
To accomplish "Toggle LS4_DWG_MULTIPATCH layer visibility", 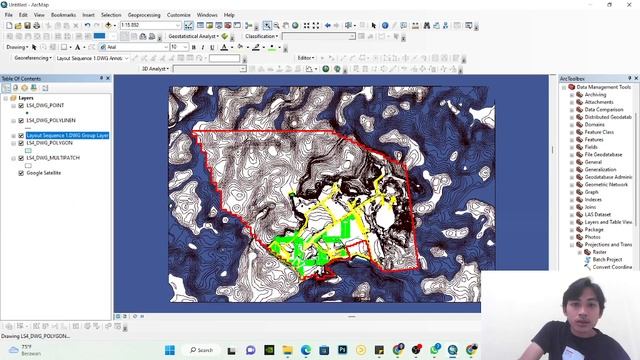I will (x=21, y=158).
